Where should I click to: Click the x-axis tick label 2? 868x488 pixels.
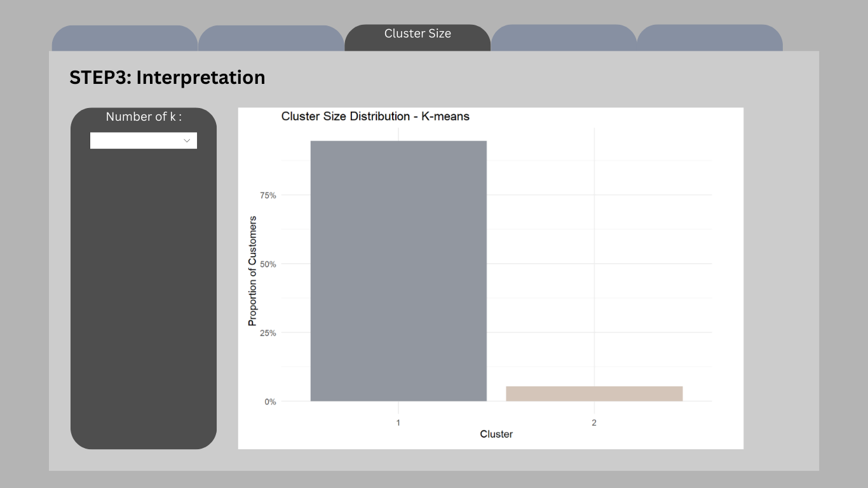point(594,423)
